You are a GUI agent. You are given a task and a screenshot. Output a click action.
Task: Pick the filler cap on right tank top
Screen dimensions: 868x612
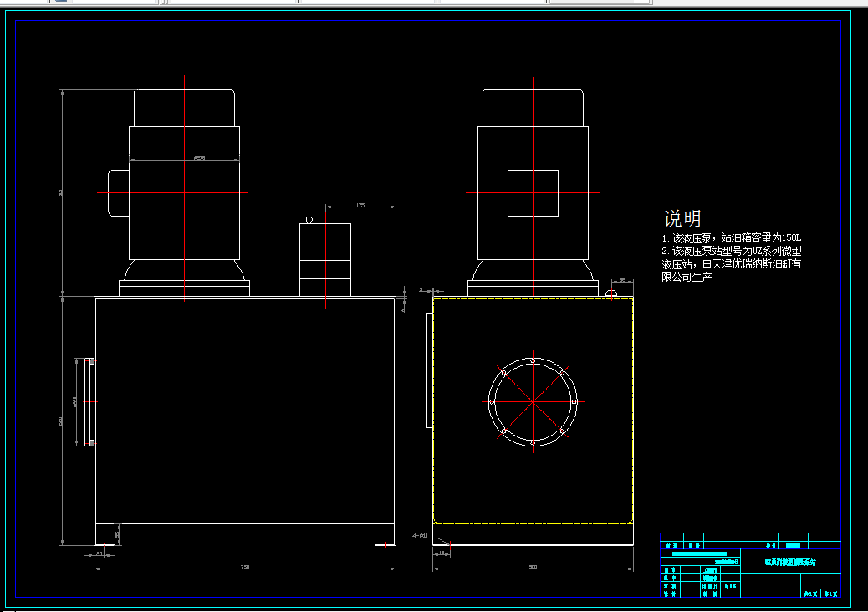pyautogui.click(x=611, y=293)
